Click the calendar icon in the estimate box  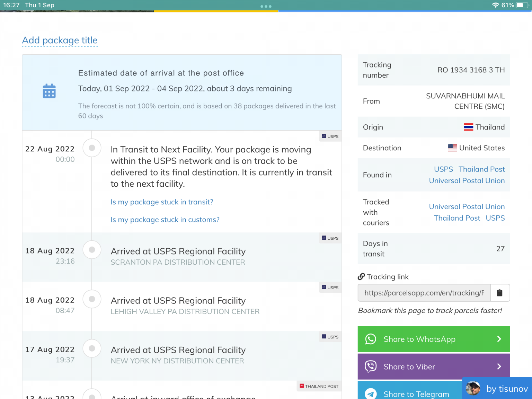pos(49,91)
